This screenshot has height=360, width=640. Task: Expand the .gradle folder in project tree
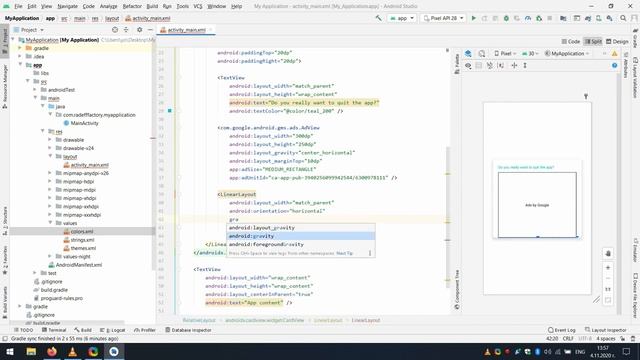[x=20, y=48]
